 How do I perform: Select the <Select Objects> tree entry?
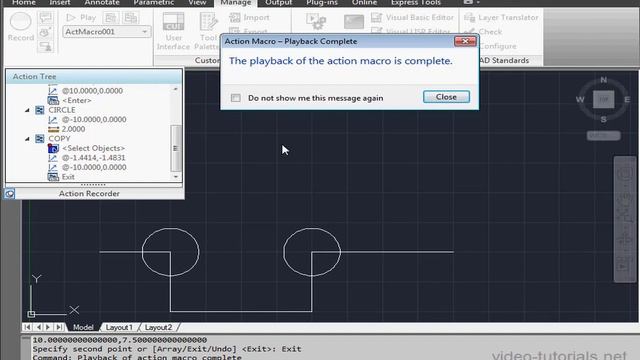pyautogui.click(x=93, y=148)
